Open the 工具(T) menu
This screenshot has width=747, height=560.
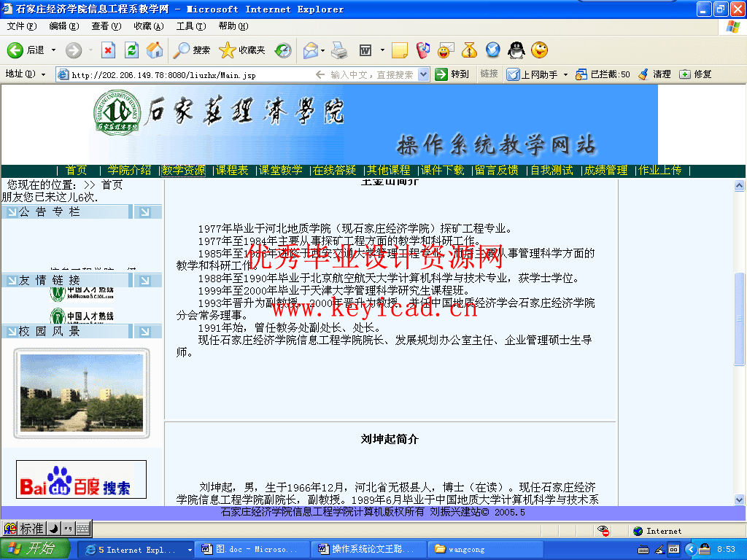[191, 26]
